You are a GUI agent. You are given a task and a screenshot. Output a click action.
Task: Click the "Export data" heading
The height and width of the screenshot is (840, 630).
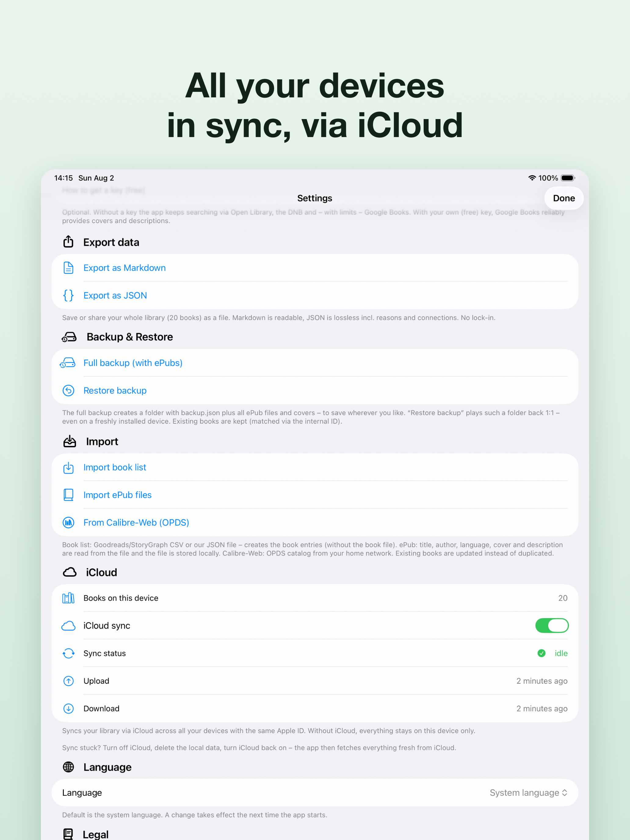(111, 242)
